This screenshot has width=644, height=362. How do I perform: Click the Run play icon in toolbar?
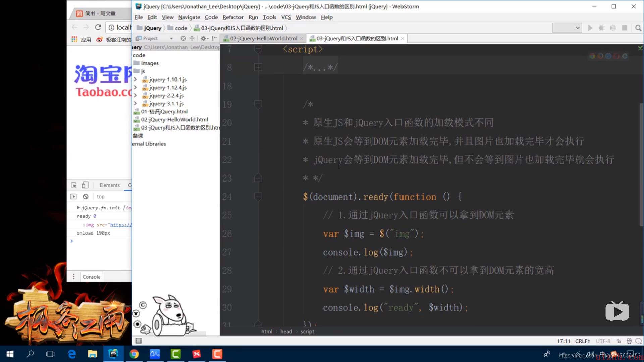[590, 28]
